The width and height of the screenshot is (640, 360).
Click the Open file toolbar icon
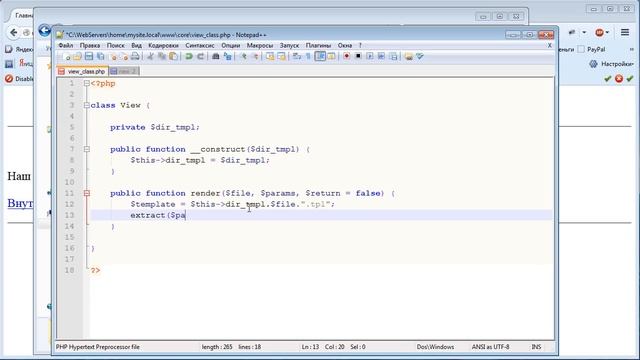[x=78, y=56]
